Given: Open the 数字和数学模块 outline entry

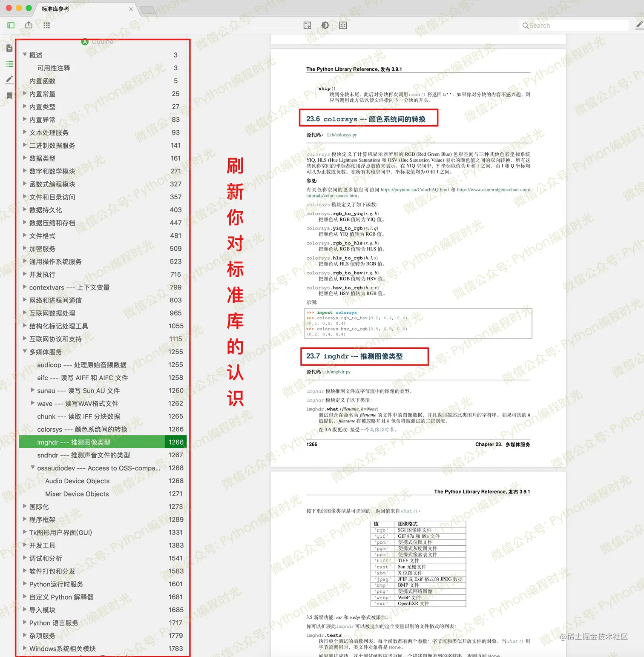Looking at the screenshot, I should pyautogui.click(x=52, y=171).
